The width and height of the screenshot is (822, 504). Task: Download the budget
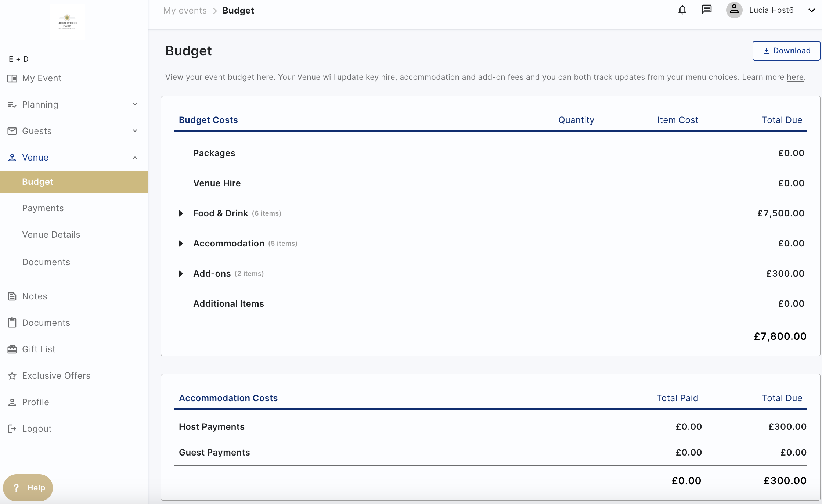point(786,51)
